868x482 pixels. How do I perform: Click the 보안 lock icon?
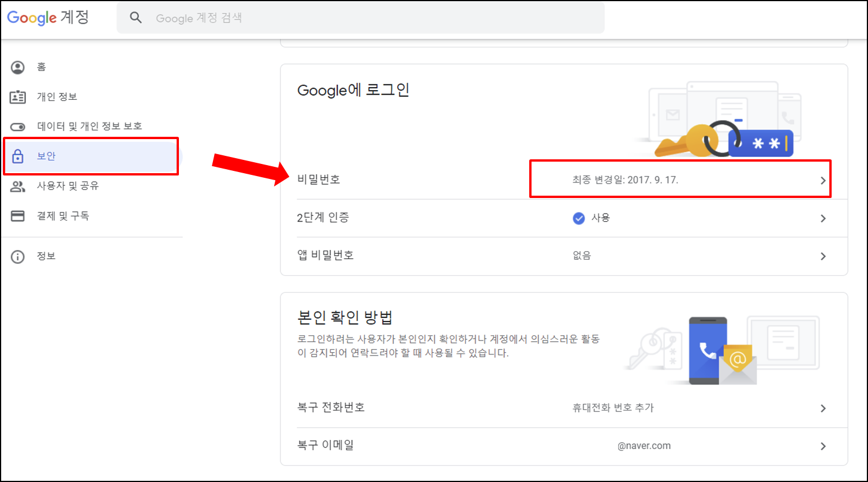[18, 156]
